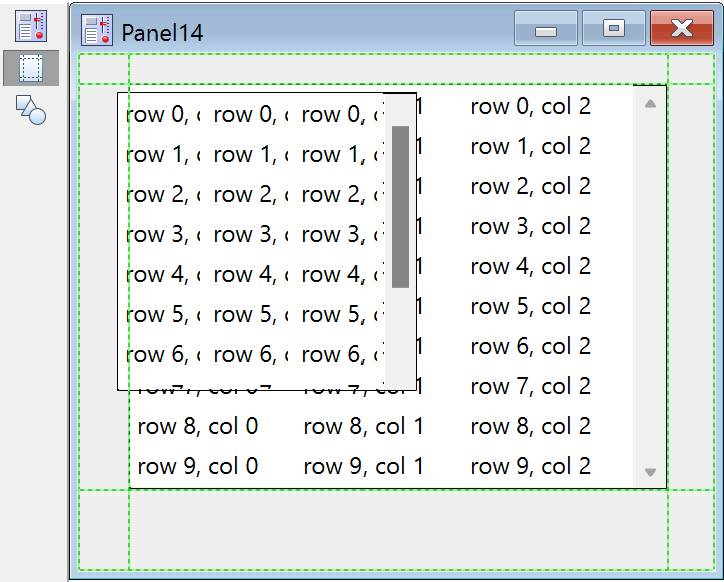Select cell 'row 0, col 2'
724x582 pixels.
pyautogui.click(x=530, y=106)
